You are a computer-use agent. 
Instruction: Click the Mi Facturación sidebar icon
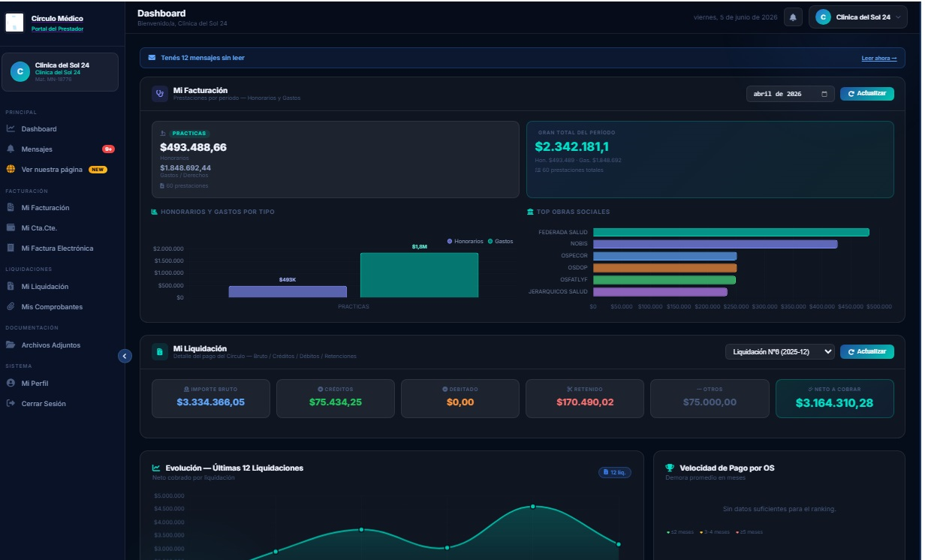[11, 207]
